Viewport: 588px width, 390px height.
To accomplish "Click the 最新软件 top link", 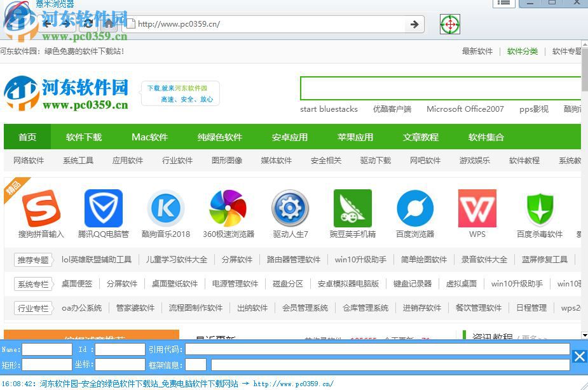I will tap(477, 51).
